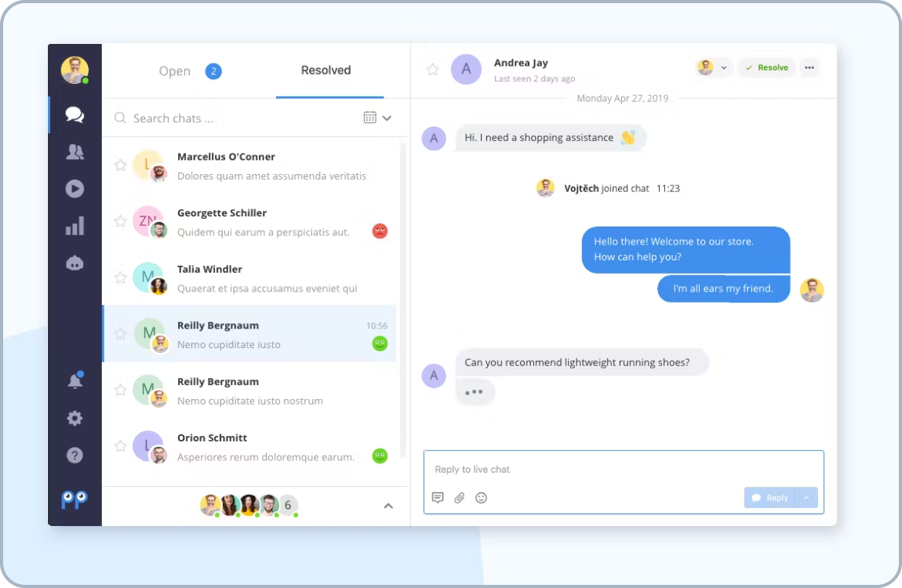Star the Andrea Jay conversation
Screen dimensions: 902x588
pyautogui.click(x=433, y=70)
